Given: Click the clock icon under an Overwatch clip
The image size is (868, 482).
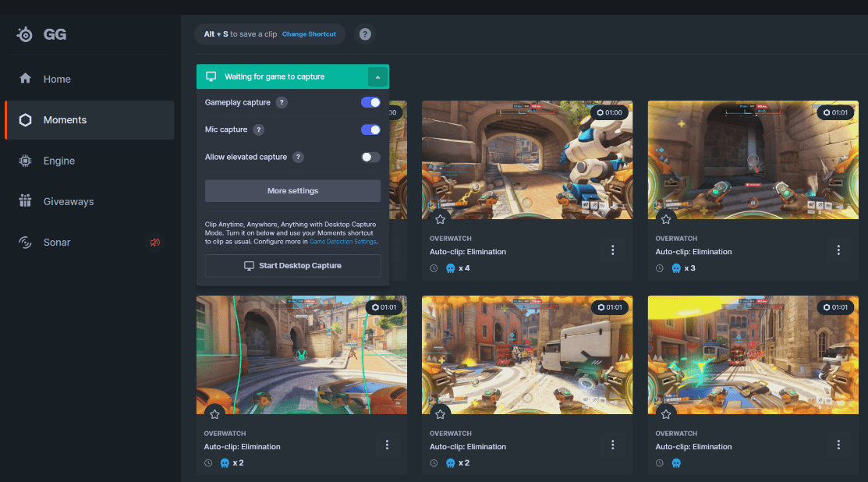Looking at the screenshot, I should (432, 268).
